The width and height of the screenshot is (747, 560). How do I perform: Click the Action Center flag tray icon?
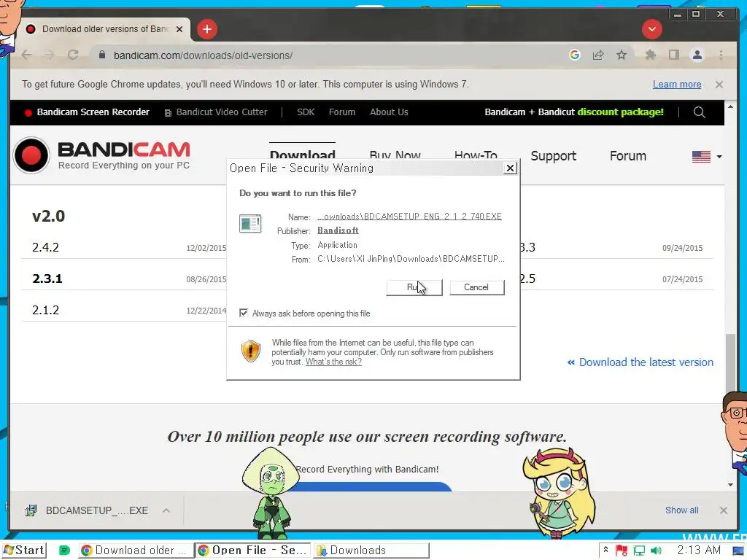coord(622,551)
